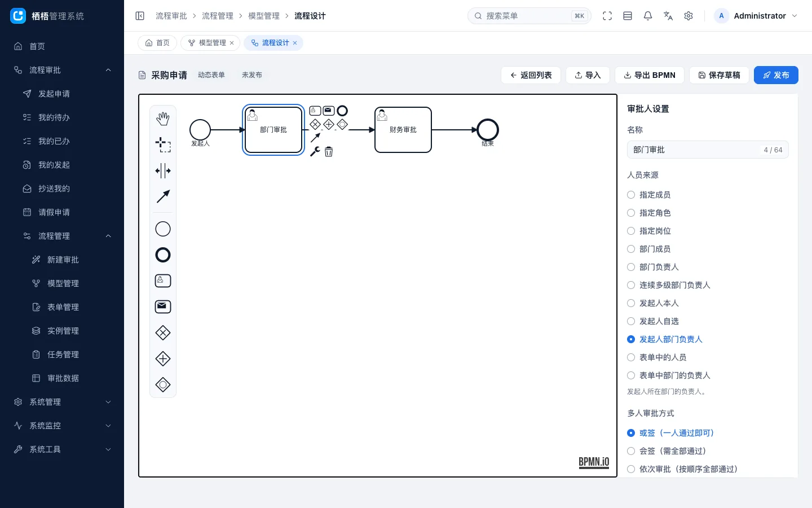Switch to the 首页 tab

(157, 43)
